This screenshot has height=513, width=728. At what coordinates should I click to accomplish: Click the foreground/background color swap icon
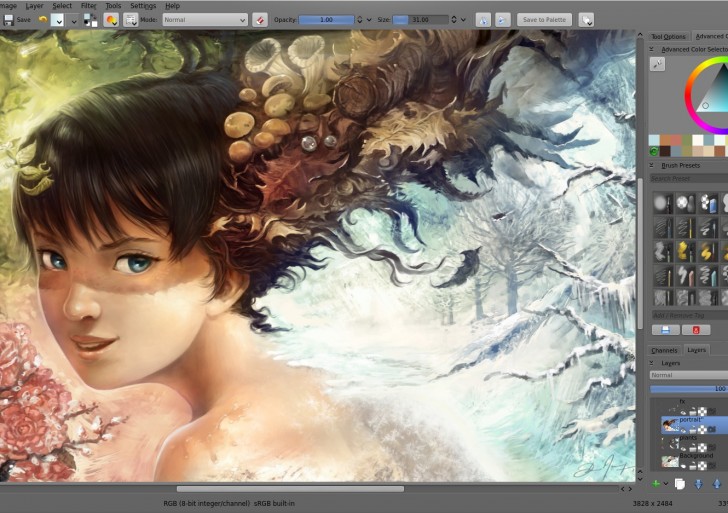91,19
